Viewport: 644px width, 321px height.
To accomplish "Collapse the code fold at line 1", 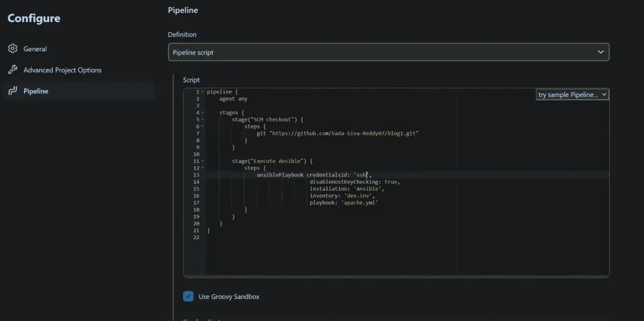I will [x=203, y=92].
